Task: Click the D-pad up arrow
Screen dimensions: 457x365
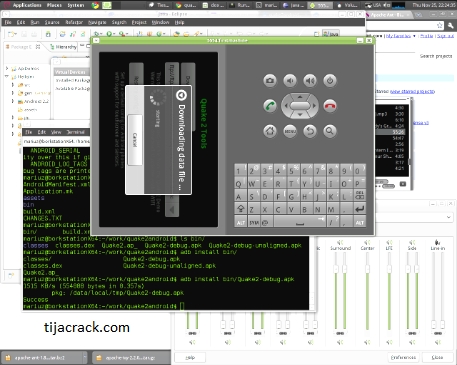Action: pos(300,97)
